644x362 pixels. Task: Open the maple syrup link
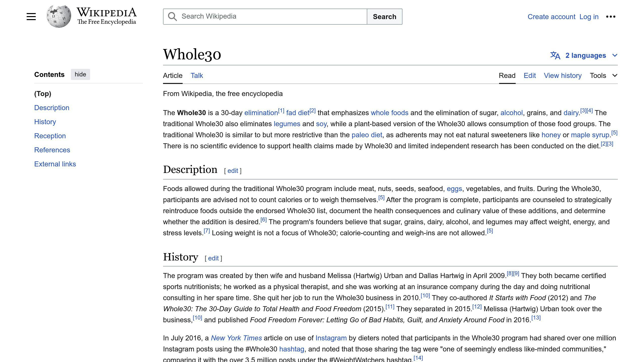point(590,135)
